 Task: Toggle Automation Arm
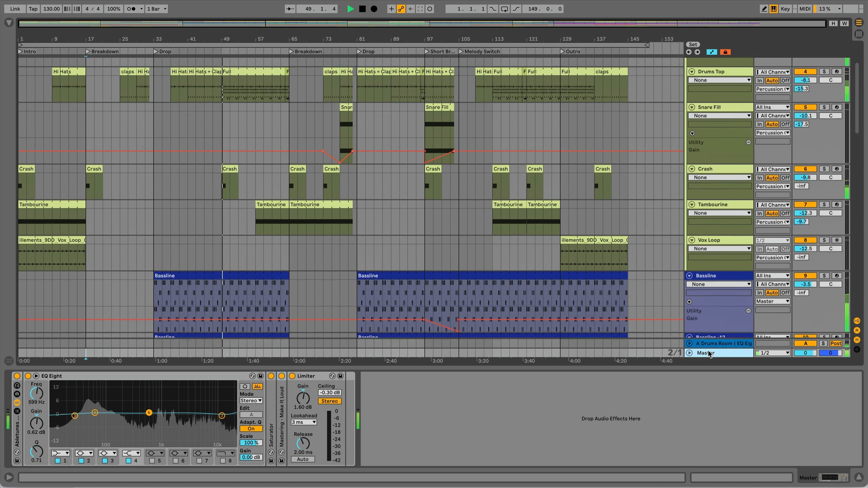tap(400, 9)
